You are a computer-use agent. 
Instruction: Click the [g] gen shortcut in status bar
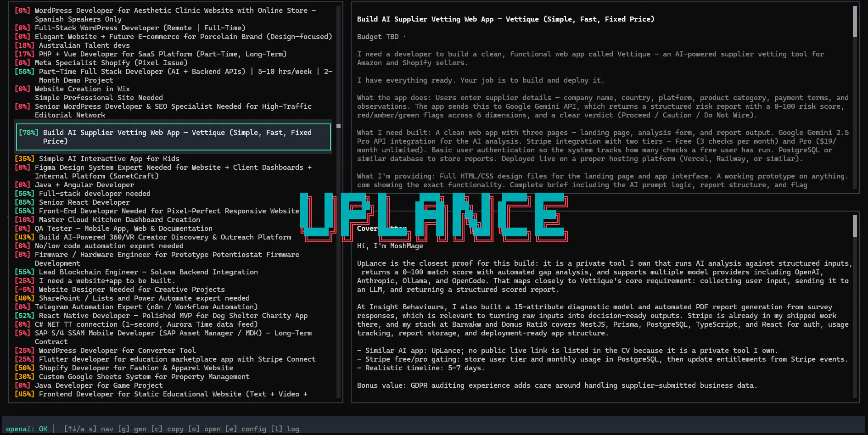[132, 429]
